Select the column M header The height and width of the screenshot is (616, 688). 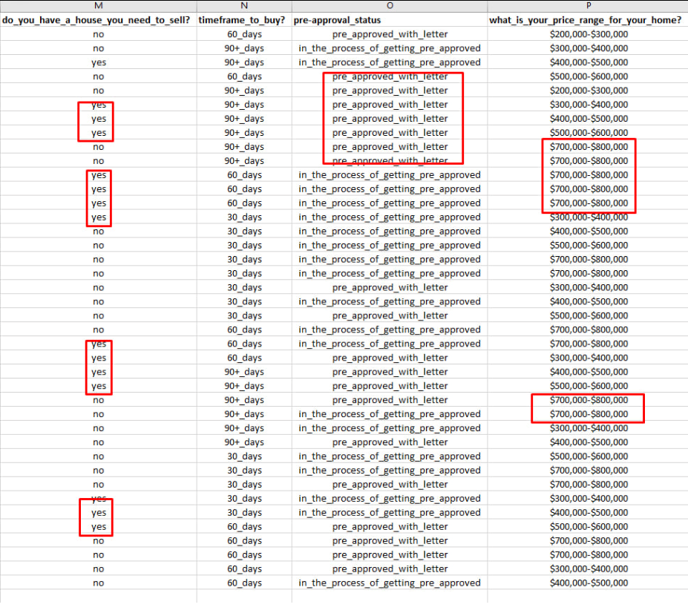(98, 6)
